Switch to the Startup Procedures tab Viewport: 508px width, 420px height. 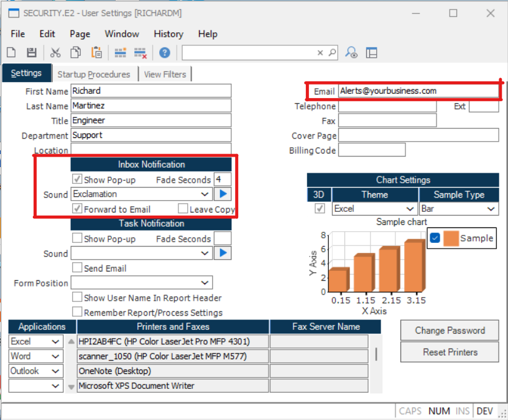coord(94,75)
